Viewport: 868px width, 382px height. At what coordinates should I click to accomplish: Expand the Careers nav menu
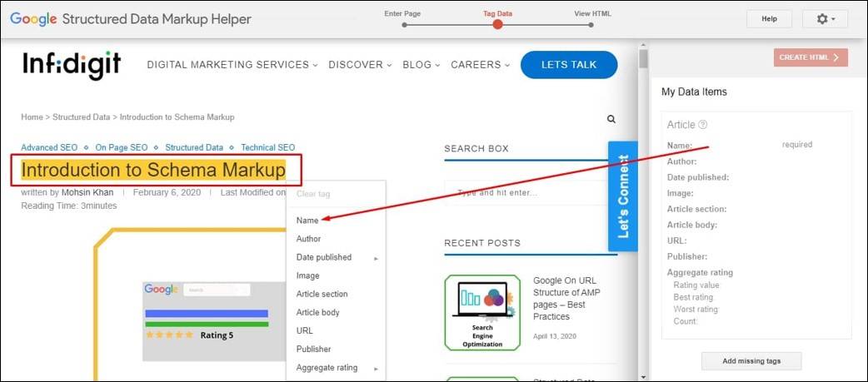[x=480, y=65]
